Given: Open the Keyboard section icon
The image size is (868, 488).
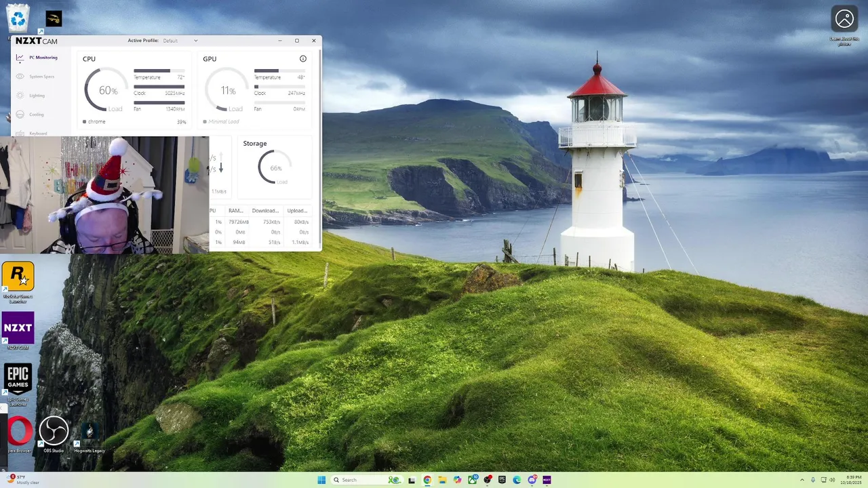Looking at the screenshot, I should (x=20, y=133).
